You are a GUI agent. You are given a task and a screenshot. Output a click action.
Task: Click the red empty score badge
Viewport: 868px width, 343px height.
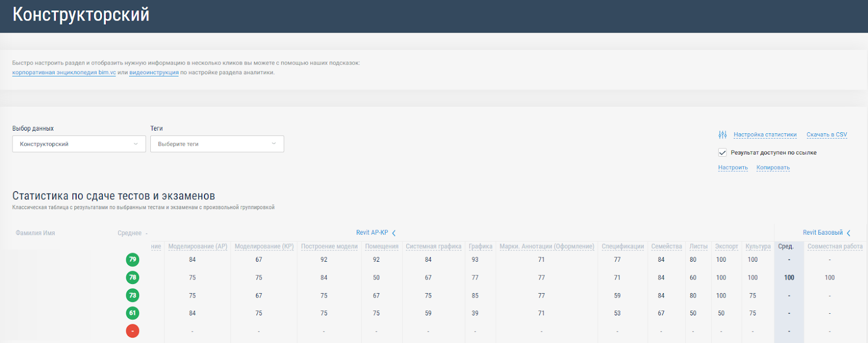(x=132, y=331)
